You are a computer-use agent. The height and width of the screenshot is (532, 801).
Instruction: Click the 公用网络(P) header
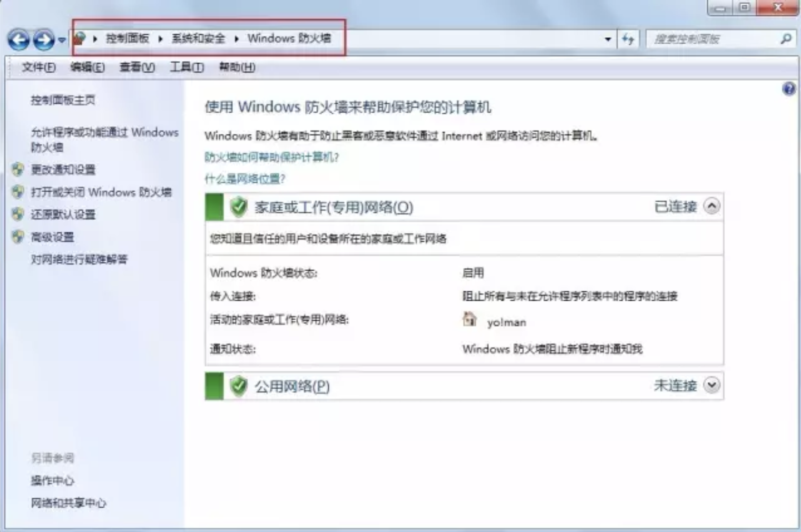464,386
